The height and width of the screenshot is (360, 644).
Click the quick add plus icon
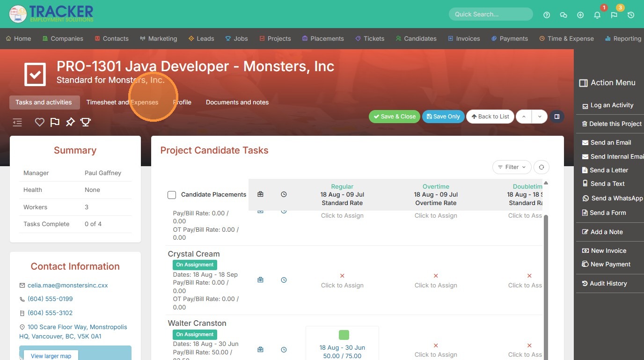580,15
